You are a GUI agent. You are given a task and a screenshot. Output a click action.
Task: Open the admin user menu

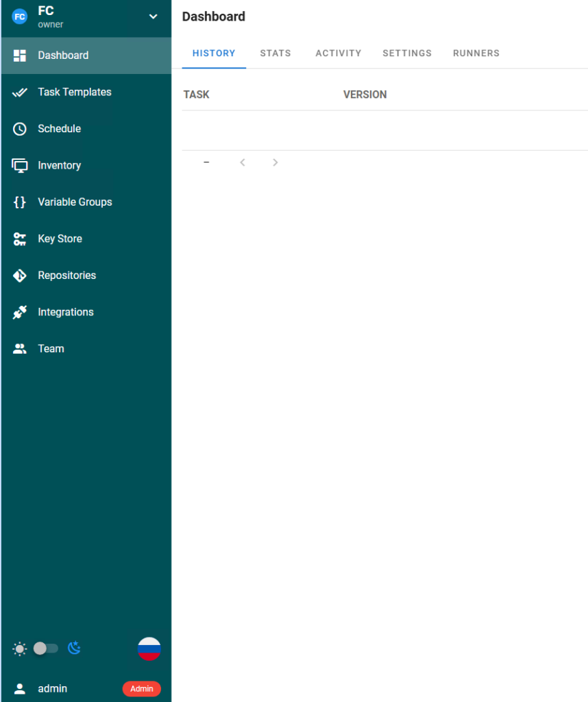[x=52, y=688]
